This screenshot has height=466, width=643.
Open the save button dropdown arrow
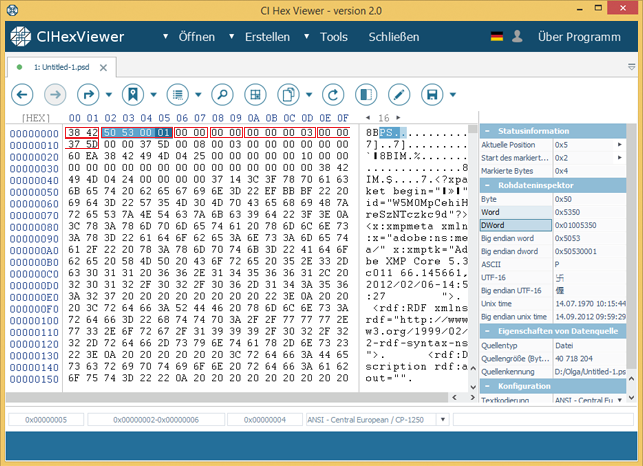coord(453,95)
